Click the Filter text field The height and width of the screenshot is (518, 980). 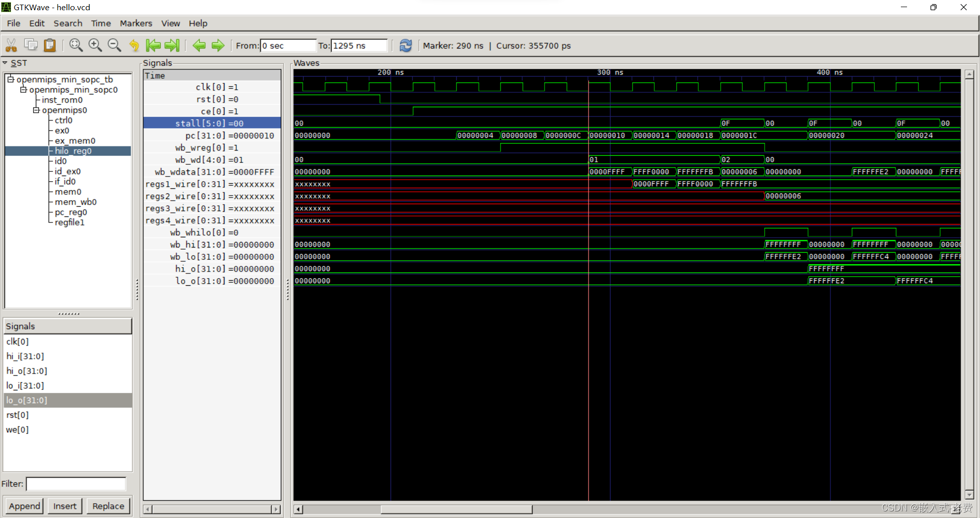[76, 483]
